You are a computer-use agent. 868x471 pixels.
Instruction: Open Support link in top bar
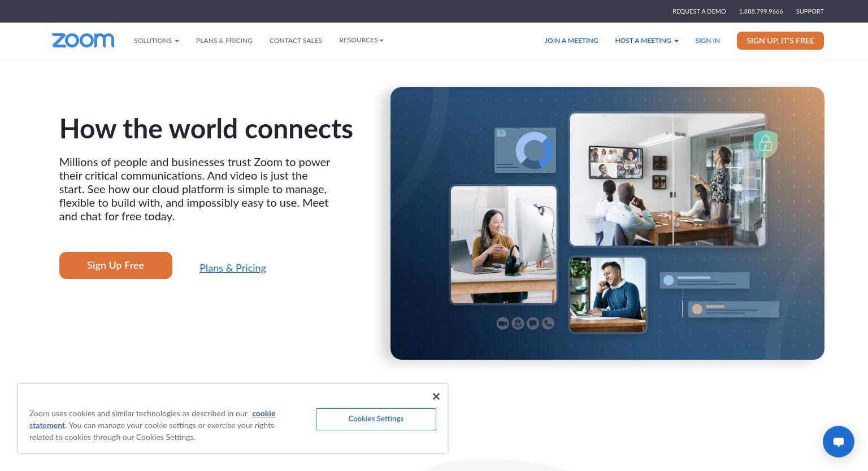[810, 11]
